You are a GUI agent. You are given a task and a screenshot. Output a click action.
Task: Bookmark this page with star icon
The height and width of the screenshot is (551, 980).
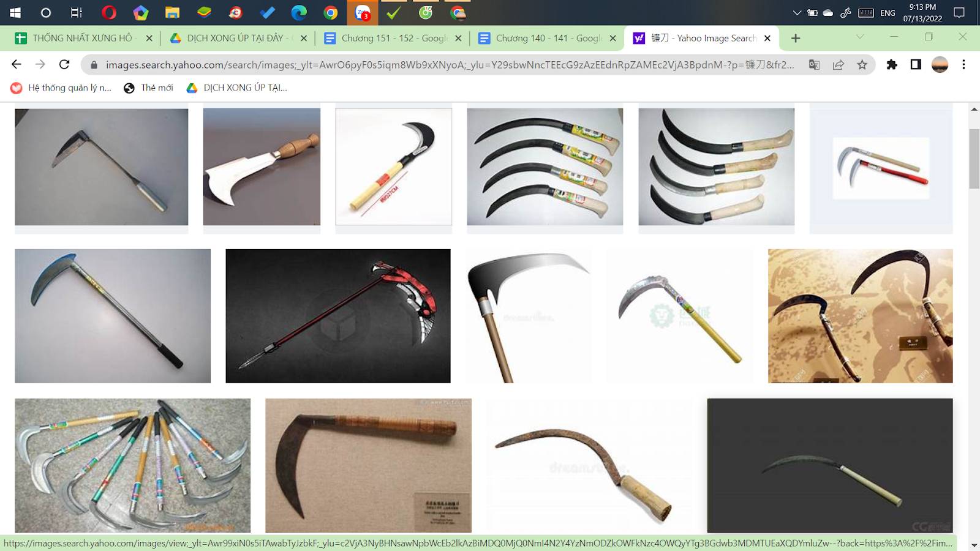coord(862,64)
